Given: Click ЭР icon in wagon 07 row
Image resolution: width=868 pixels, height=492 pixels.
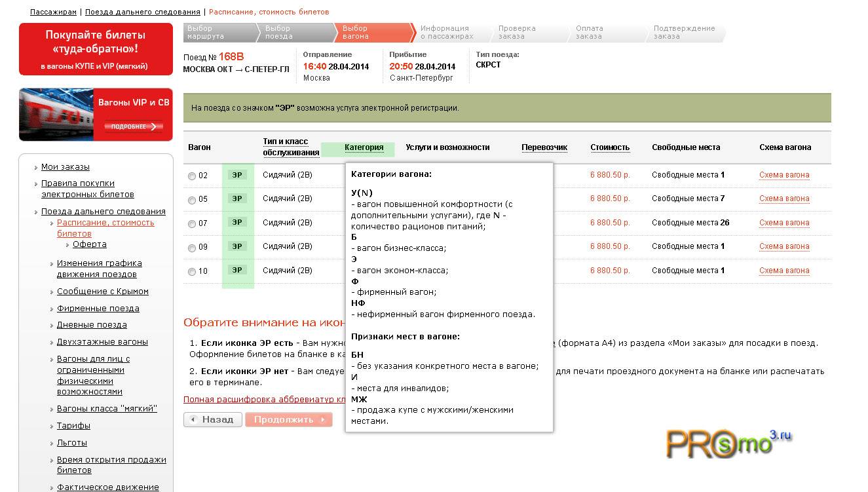Looking at the screenshot, I should point(237,223).
